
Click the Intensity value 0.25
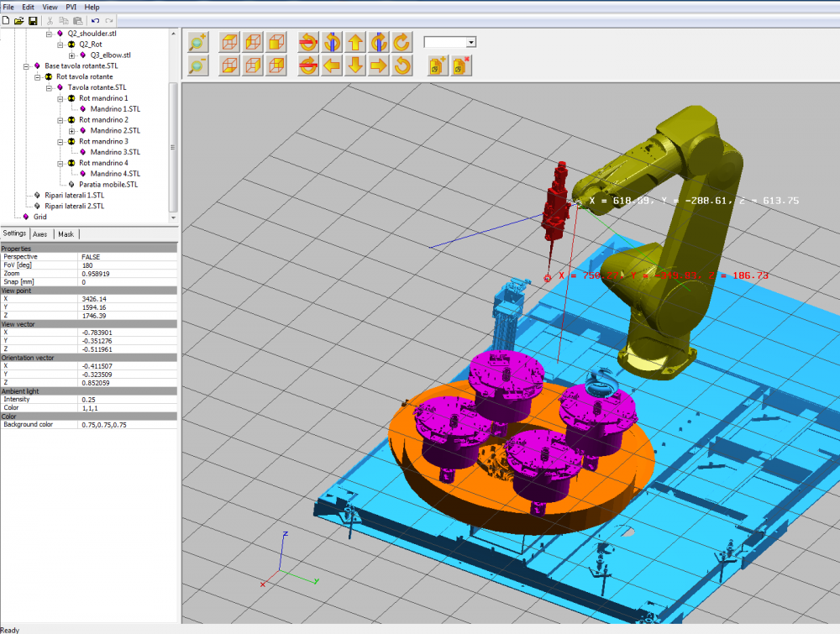click(x=88, y=400)
